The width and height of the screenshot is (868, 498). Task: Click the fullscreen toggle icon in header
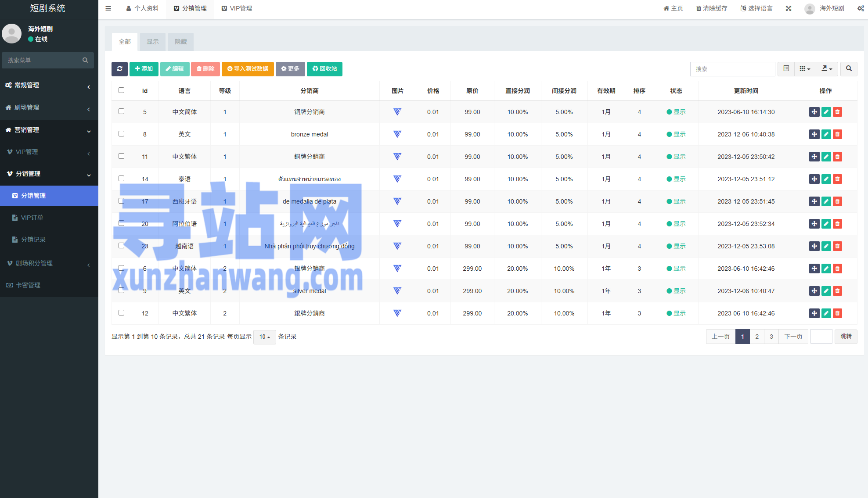(789, 8)
